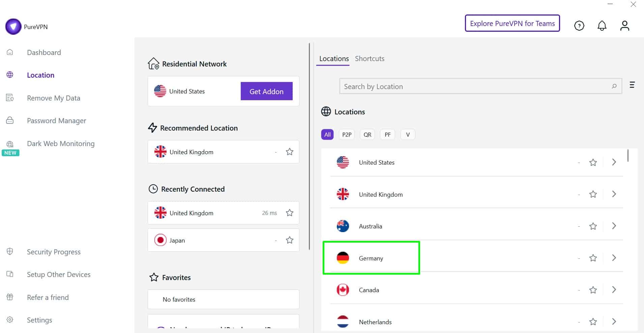Click the PureVPN shield logo

pyautogui.click(x=13, y=27)
